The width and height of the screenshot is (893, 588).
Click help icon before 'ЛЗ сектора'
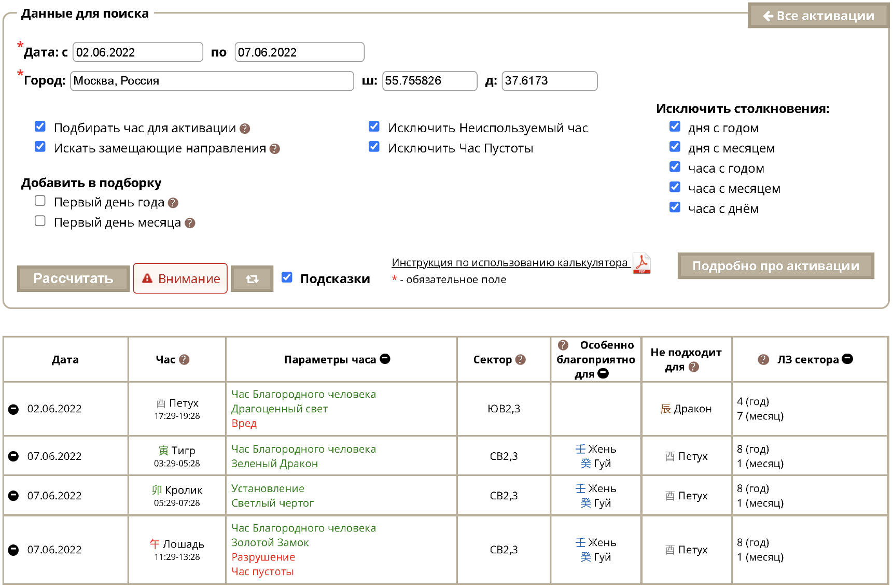pyautogui.click(x=763, y=359)
